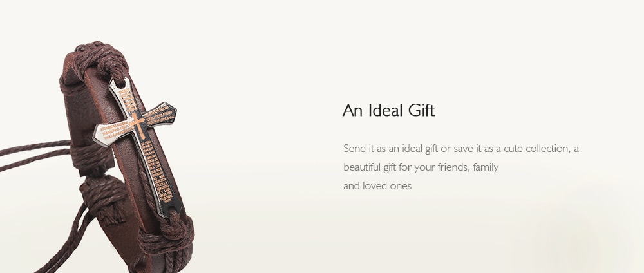Click the braided knot above the cross
Screen dimensions: 644x273
tap(102, 59)
